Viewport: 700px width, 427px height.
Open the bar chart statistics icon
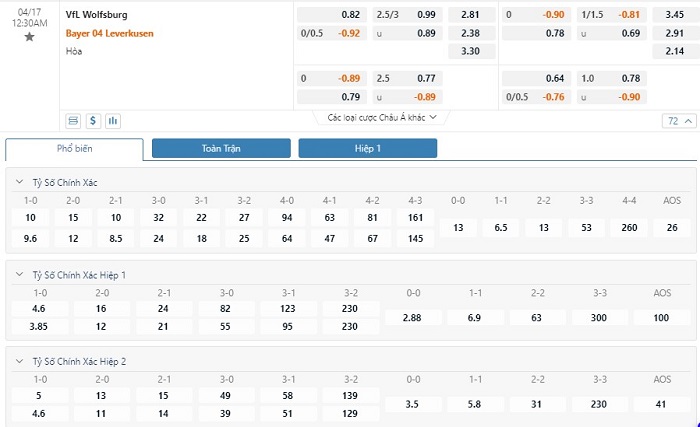tap(112, 121)
